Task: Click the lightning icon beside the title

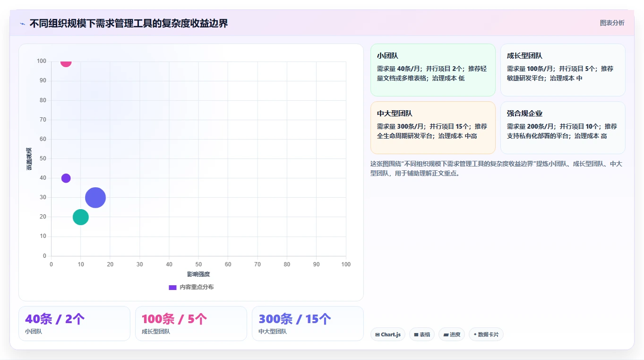Action: [x=22, y=24]
